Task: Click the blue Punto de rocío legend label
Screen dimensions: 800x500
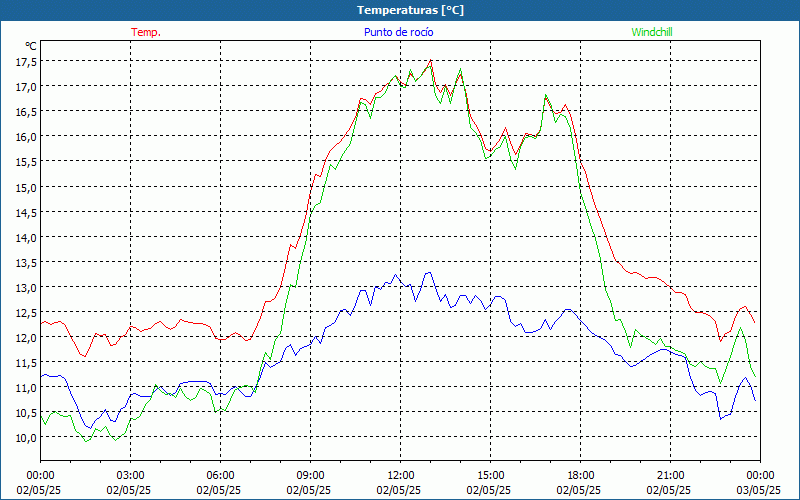Action: (399, 32)
